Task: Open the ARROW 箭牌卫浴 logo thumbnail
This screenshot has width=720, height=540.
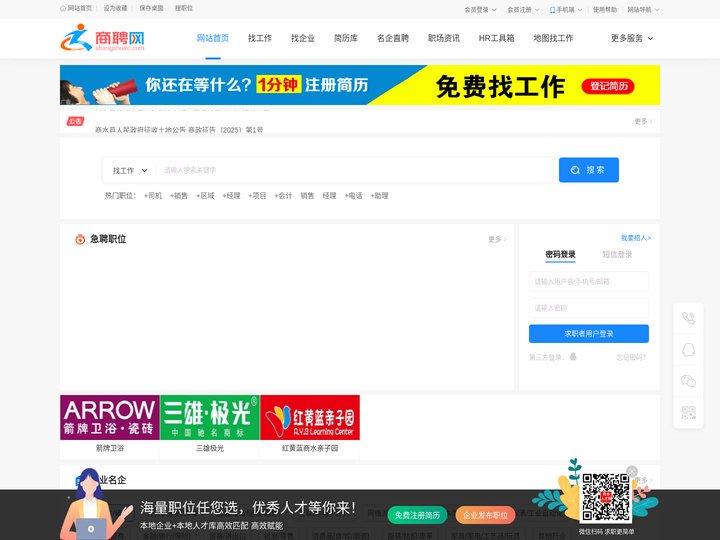Action: (x=110, y=417)
